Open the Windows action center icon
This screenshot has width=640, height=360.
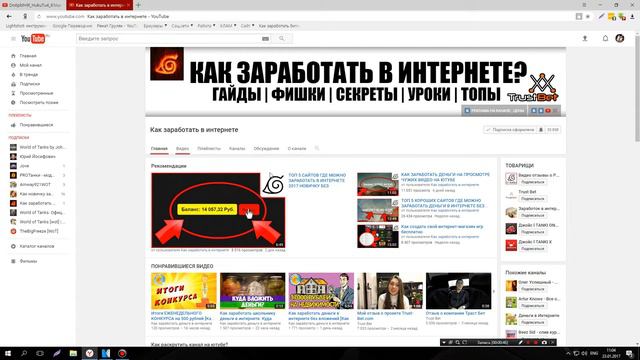point(630,353)
